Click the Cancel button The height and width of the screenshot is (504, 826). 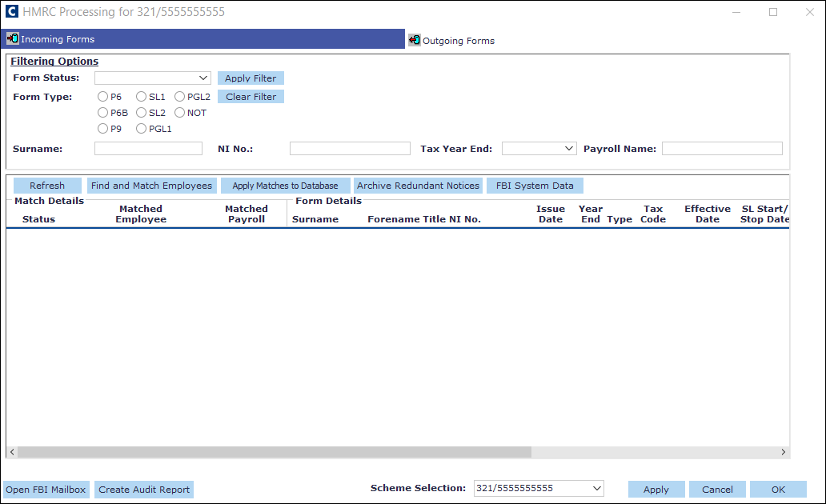point(717,490)
